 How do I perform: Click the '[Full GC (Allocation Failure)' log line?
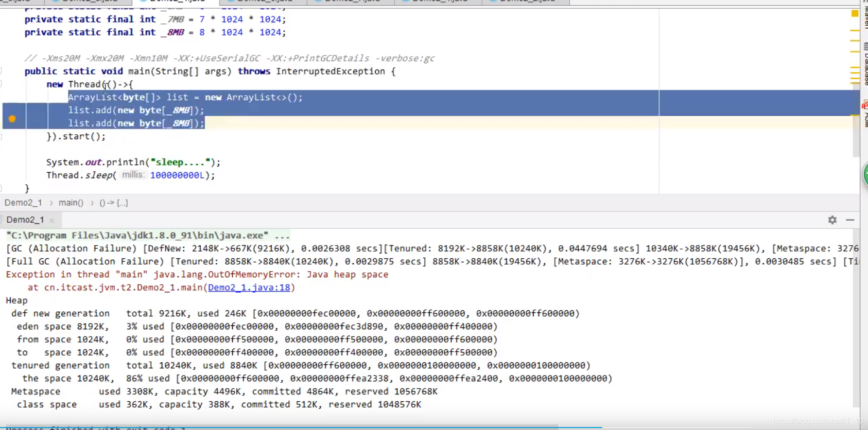pyautogui.click(x=432, y=262)
